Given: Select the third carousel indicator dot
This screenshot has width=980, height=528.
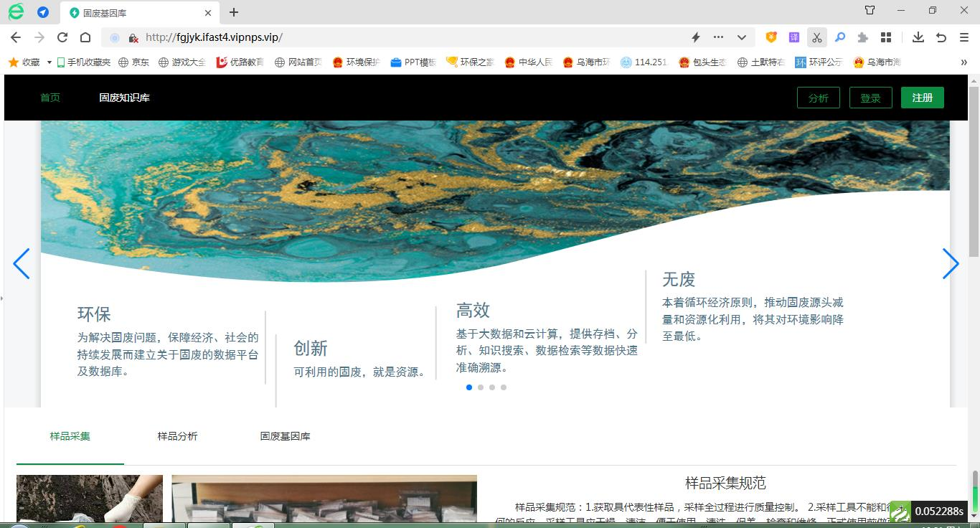Looking at the screenshot, I should point(492,387).
